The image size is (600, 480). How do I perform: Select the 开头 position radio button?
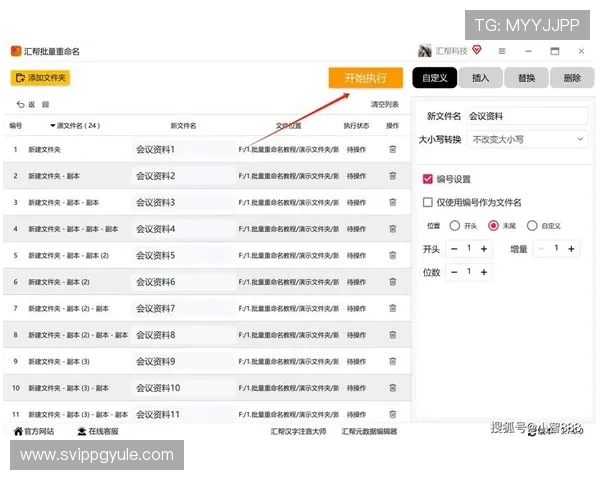pos(455,225)
